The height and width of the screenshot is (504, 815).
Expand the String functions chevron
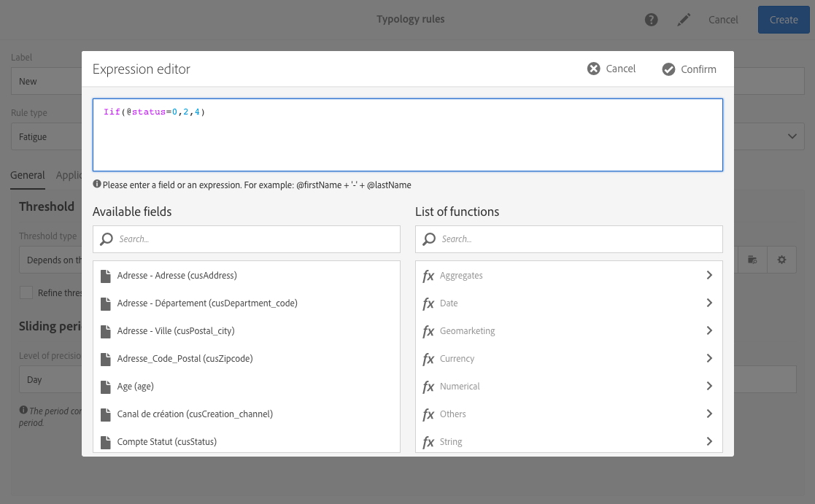(708, 441)
